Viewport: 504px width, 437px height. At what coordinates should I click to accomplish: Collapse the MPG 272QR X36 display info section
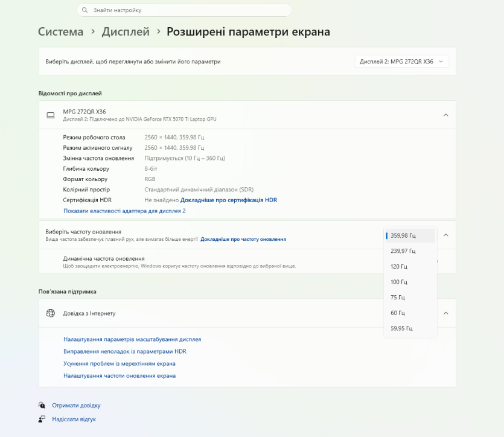click(x=446, y=115)
